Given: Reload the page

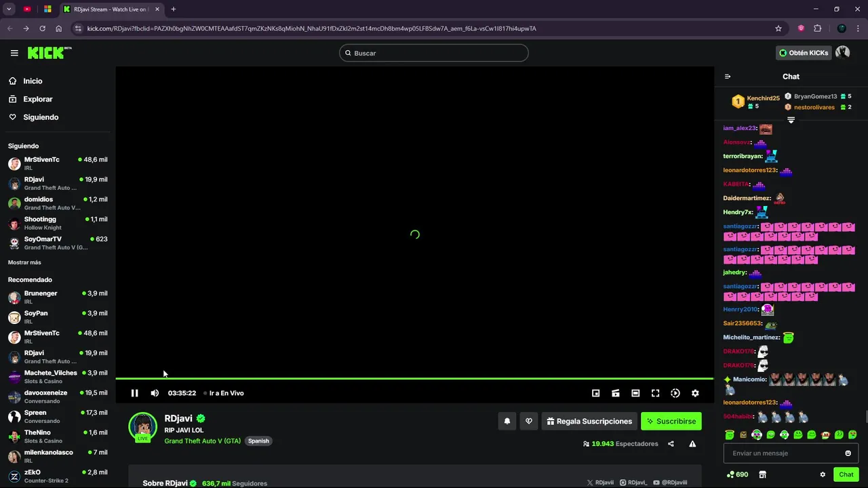Looking at the screenshot, I should [x=42, y=28].
